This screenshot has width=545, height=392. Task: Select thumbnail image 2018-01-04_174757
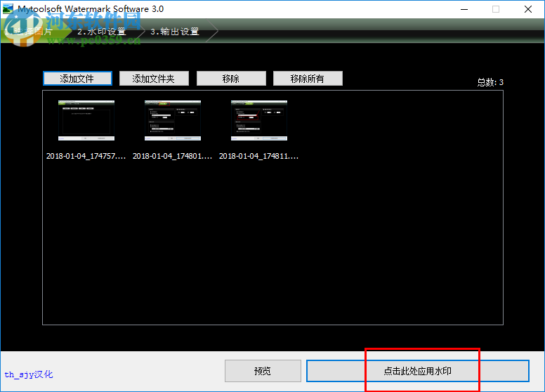click(x=86, y=121)
